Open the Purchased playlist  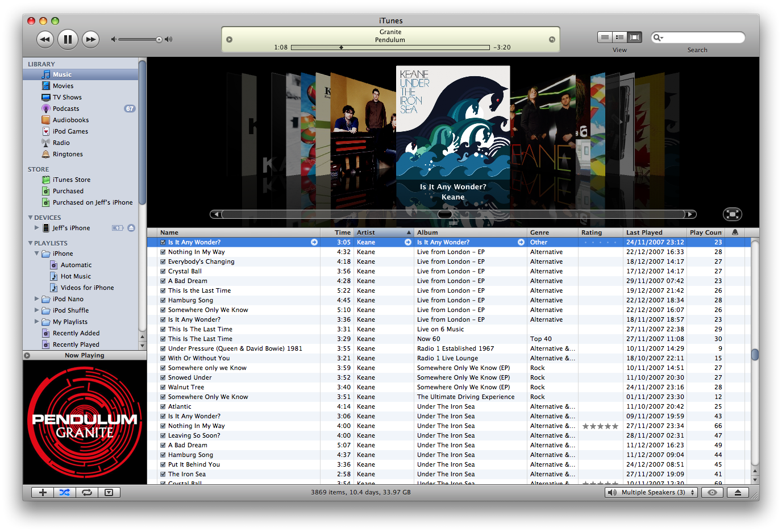[x=81, y=191]
